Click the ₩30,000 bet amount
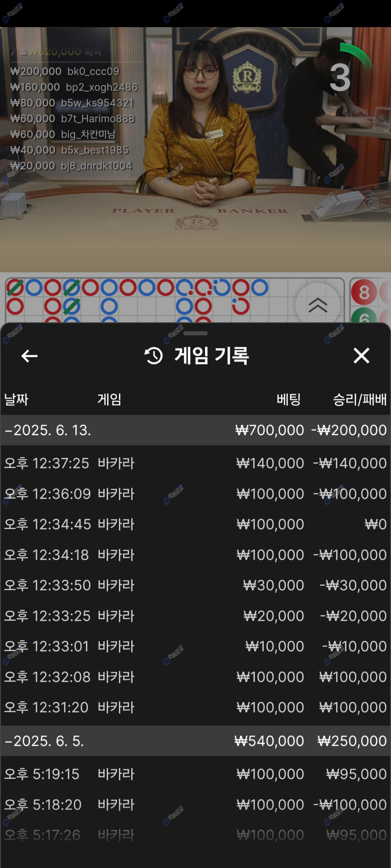 tap(273, 585)
